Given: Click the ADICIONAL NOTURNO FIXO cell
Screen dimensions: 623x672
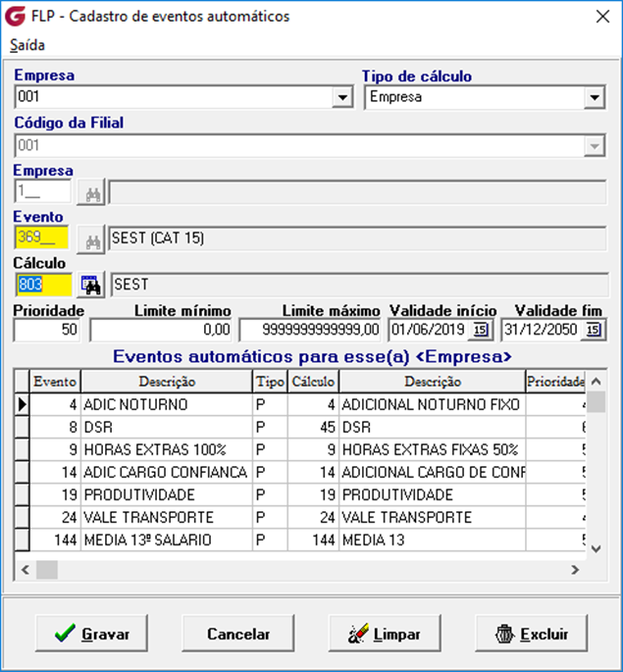Looking at the screenshot, I should tap(433, 404).
